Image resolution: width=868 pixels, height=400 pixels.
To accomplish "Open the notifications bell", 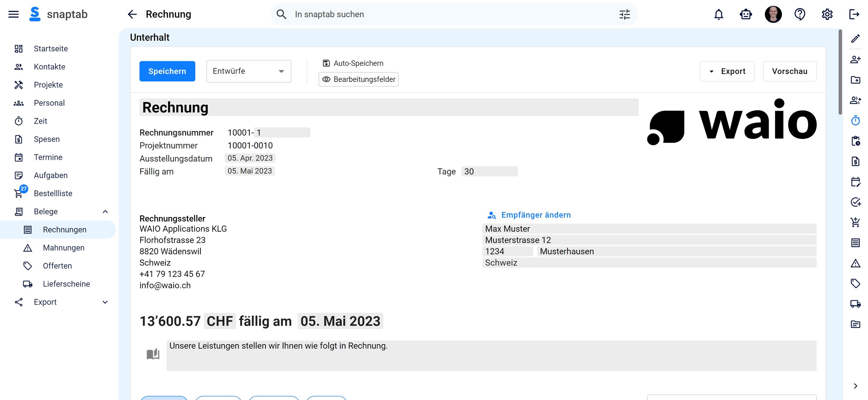I will tap(719, 14).
